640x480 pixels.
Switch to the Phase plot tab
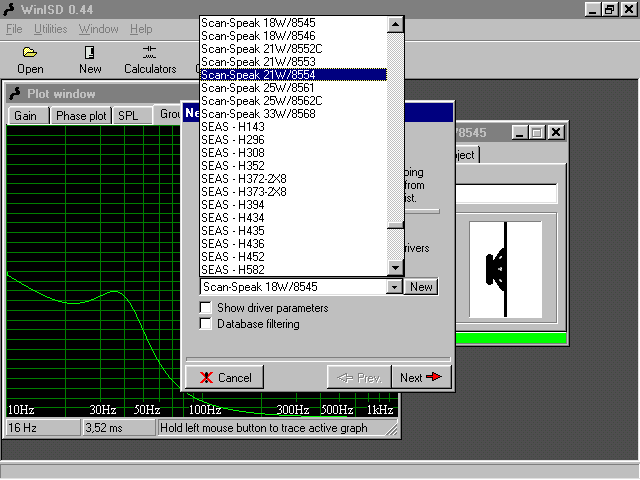(81, 116)
